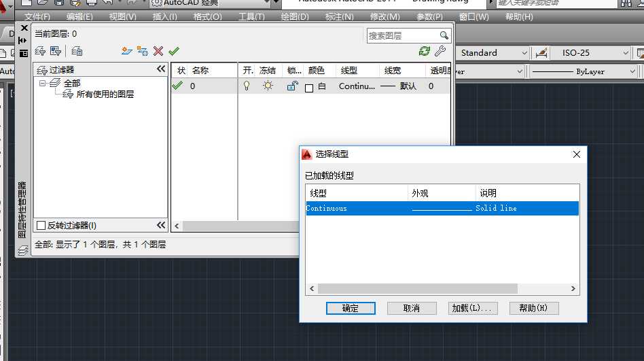Open the 编辑(E) menu
644x361 pixels.
(79, 17)
